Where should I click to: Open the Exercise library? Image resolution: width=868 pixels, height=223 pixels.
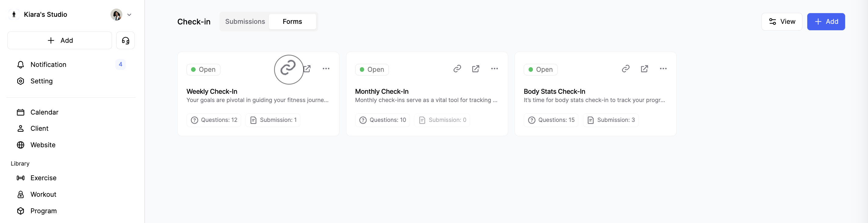pyautogui.click(x=43, y=178)
